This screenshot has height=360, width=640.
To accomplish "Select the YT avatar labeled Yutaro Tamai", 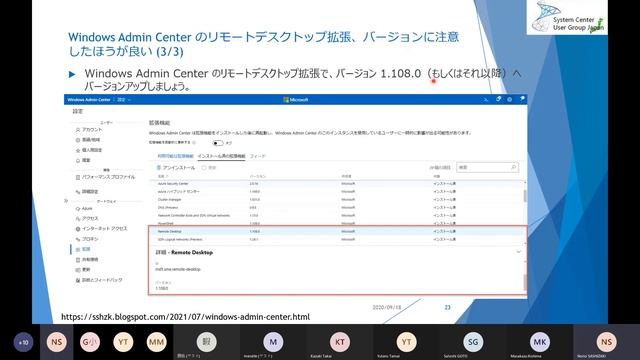I will (407, 342).
